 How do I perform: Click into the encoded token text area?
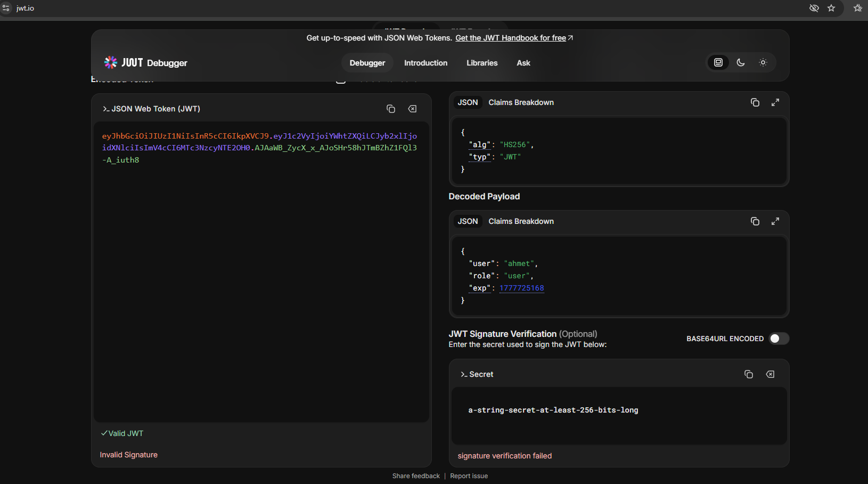[261, 272]
